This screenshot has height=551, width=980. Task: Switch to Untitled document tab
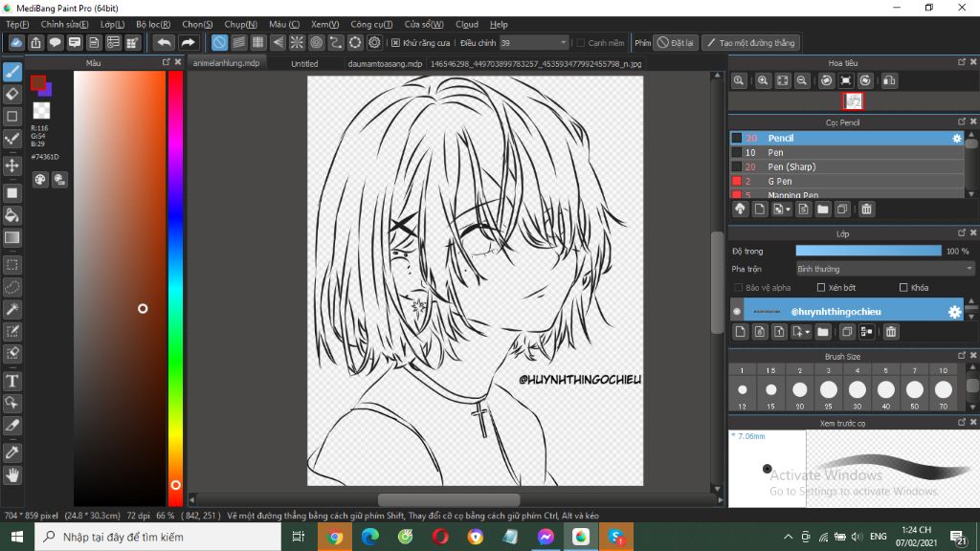coord(304,64)
